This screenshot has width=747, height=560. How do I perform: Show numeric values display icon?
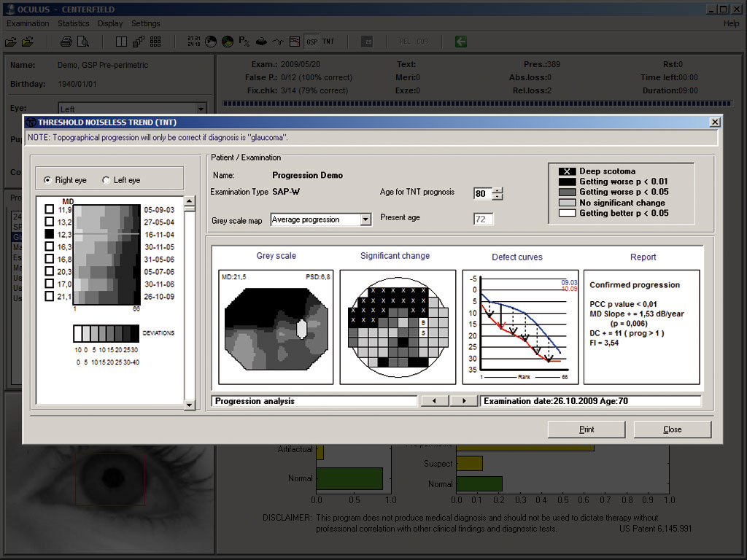tap(194, 42)
